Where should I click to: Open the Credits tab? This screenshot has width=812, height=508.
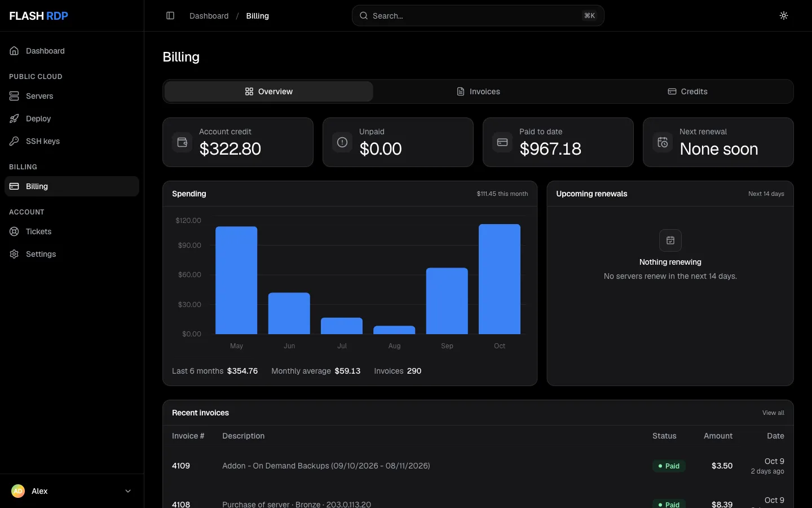click(687, 91)
